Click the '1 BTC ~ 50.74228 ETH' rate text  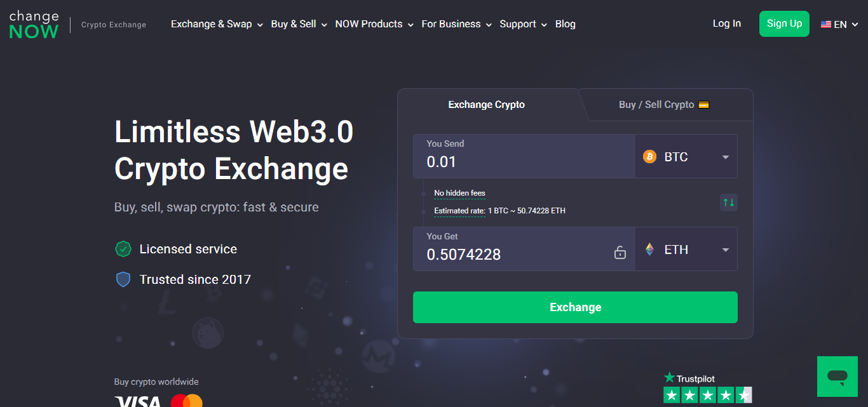click(x=527, y=211)
